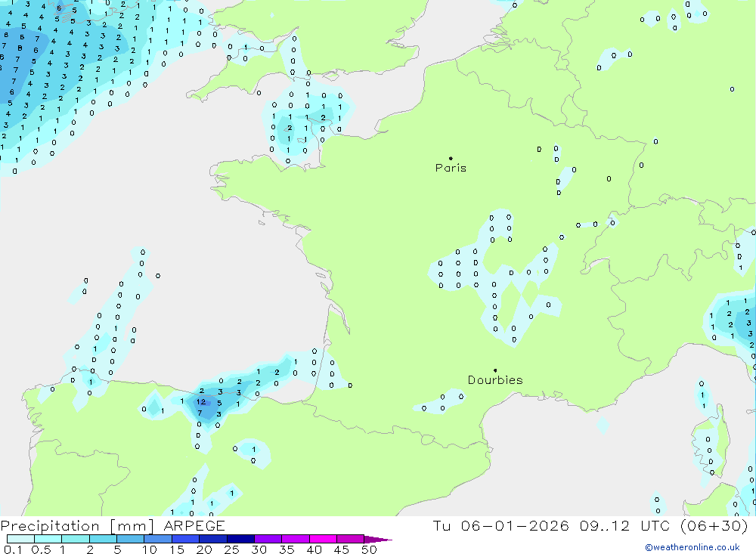Click the 'Precipitation [mm]' title text

(77, 525)
